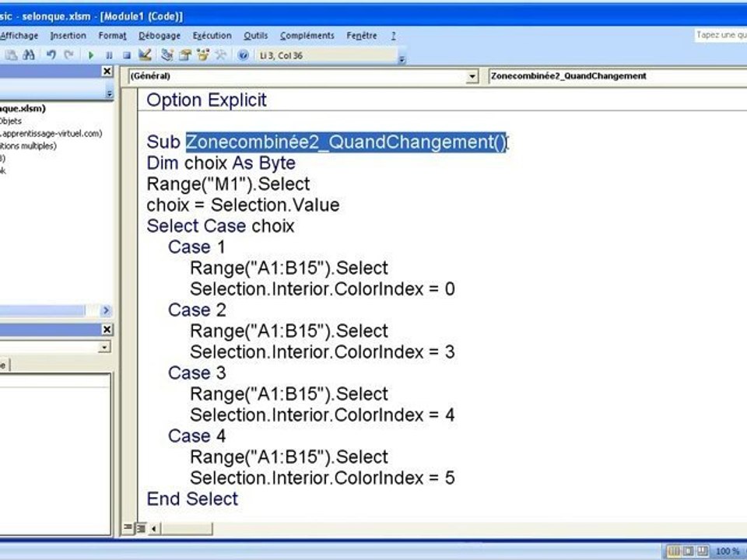This screenshot has width=747, height=560.
Task: Switch to Procedure View button
Action: (x=128, y=527)
